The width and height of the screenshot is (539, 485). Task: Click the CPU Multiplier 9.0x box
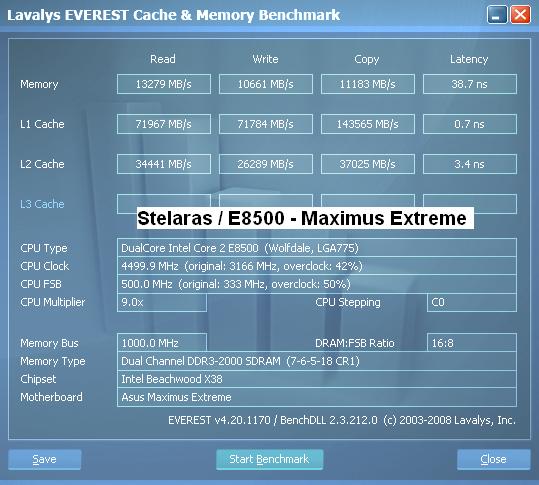click(x=162, y=302)
